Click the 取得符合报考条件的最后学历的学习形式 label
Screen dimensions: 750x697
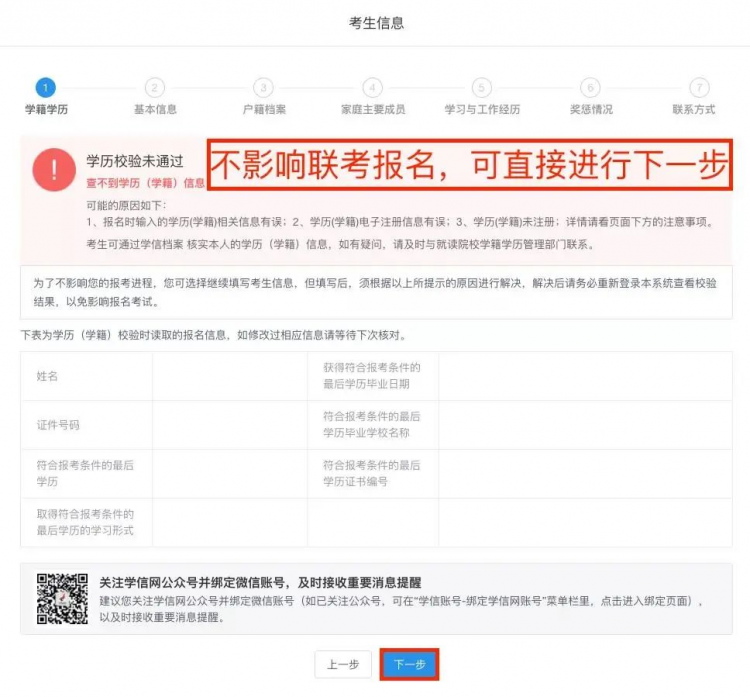85,522
